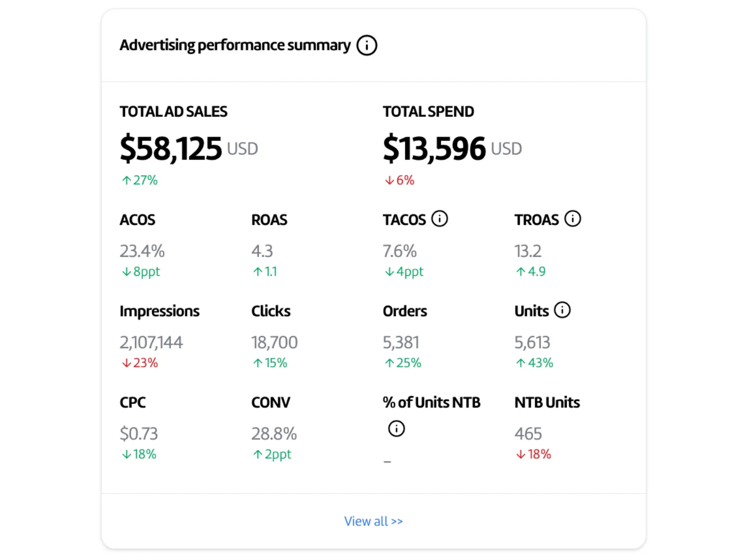Click the % of Units NTB info icon
This screenshot has height=560, width=747.
tap(396, 427)
